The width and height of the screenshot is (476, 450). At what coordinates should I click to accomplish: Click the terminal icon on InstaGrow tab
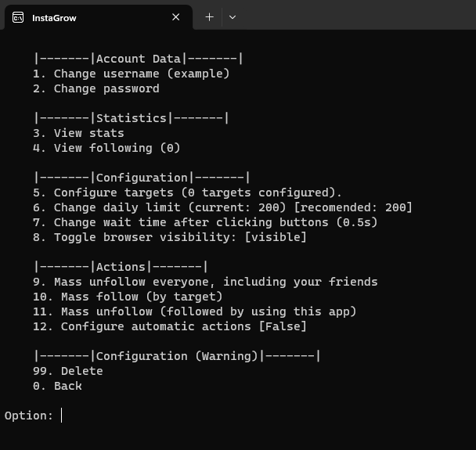point(18,17)
